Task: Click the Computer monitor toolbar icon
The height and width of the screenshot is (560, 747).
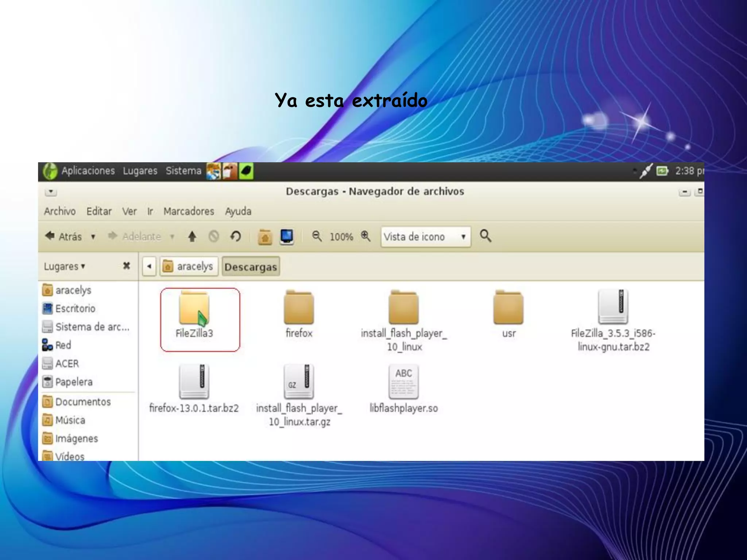Action: (287, 237)
